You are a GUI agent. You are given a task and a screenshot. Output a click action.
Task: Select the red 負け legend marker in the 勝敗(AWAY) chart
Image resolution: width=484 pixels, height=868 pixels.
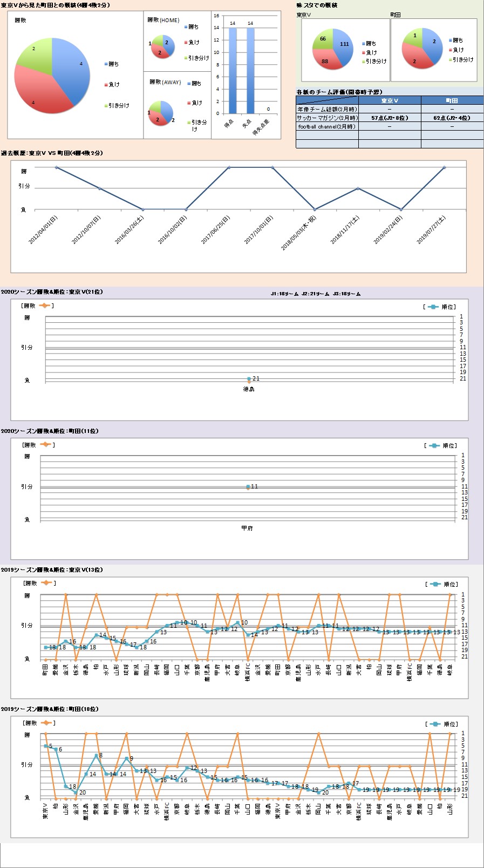click(189, 103)
